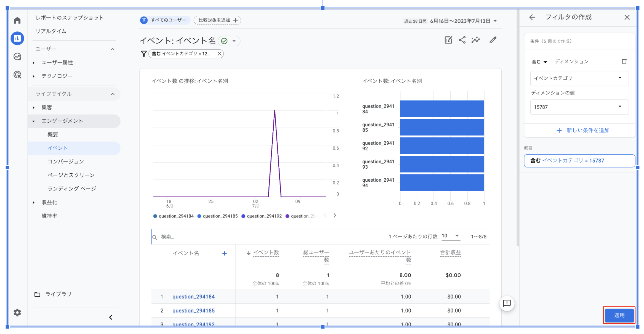Viewport: 644px width, 334px height.
Task: Collapse the ライフサイクル section
Action: pos(113,94)
